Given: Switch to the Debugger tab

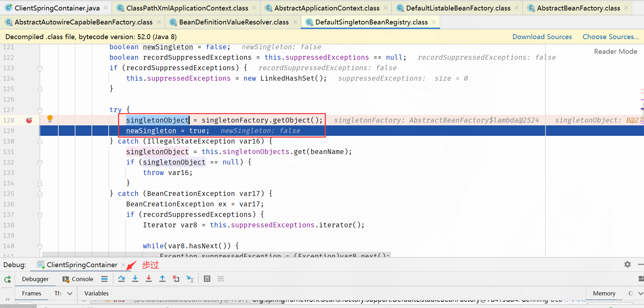Looking at the screenshot, I should tap(35, 279).
